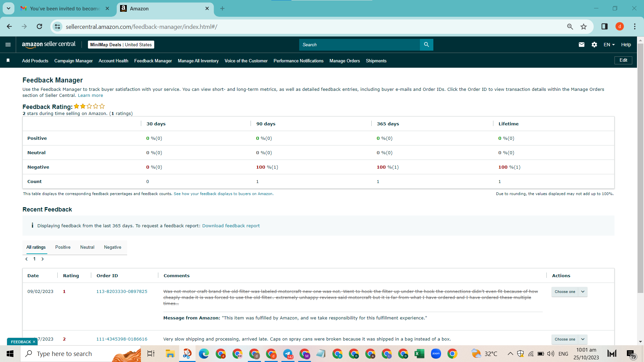Open the MiniMap Deals account switcher
Screen dimensions: 644x362
tap(121, 45)
